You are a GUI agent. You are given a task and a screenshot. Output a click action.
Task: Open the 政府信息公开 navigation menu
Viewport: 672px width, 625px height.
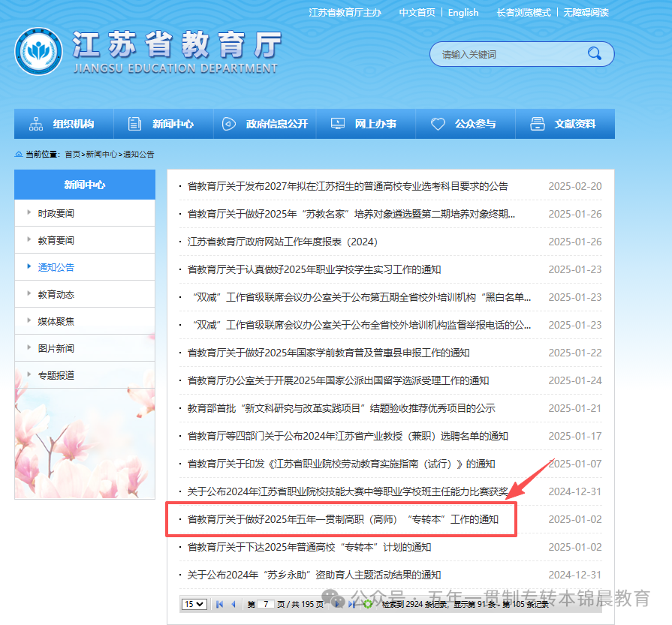[x=267, y=124]
